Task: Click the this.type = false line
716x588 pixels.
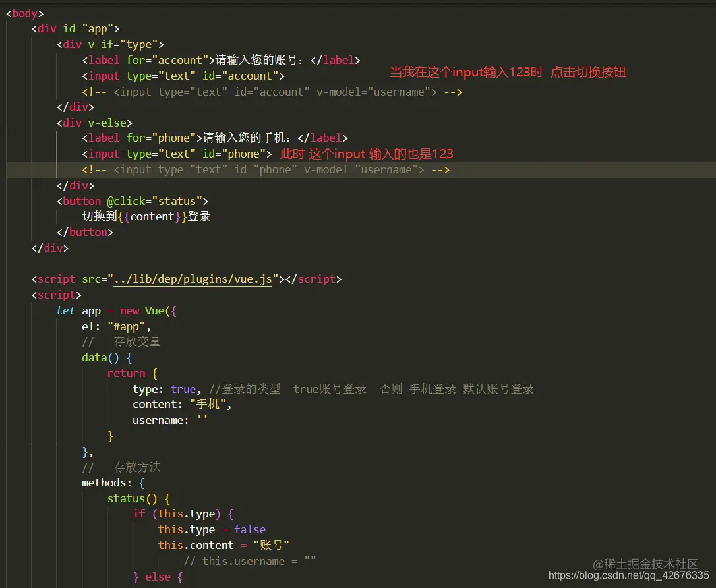Action: 212,529
